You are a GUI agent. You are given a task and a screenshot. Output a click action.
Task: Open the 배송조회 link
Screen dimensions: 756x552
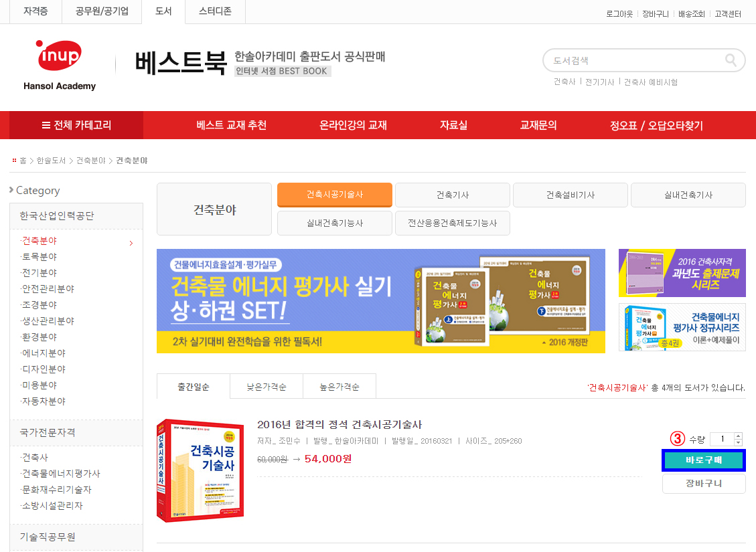tap(692, 14)
